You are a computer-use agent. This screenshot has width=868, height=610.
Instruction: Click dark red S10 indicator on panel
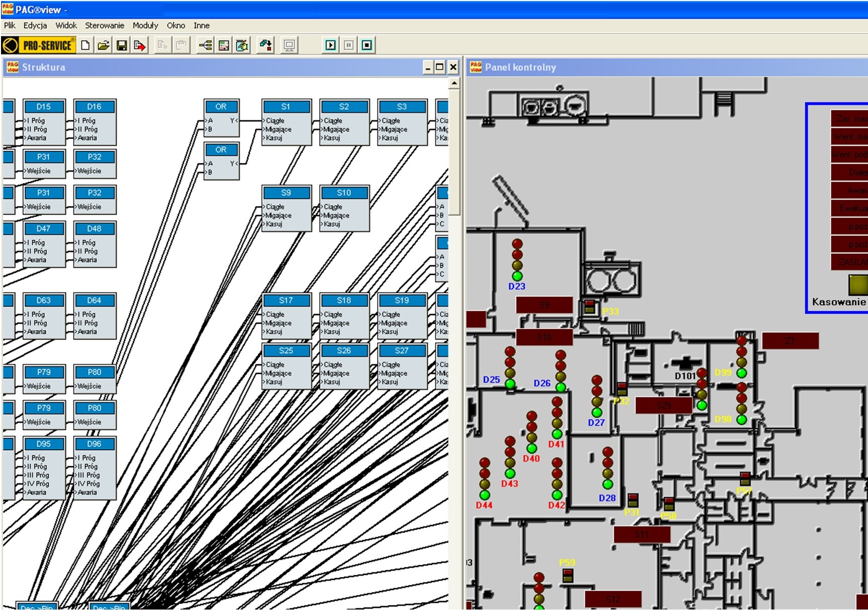coord(544,337)
